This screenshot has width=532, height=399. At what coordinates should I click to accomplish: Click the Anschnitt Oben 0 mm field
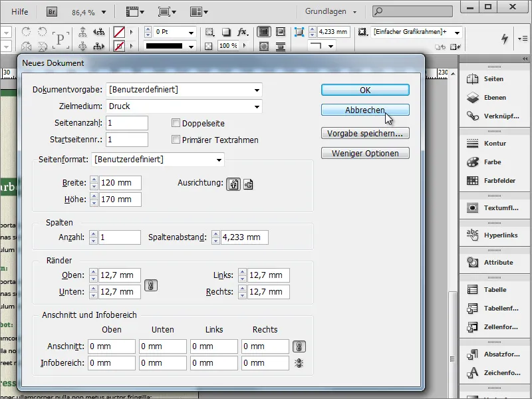pyautogui.click(x=112, y=346)
